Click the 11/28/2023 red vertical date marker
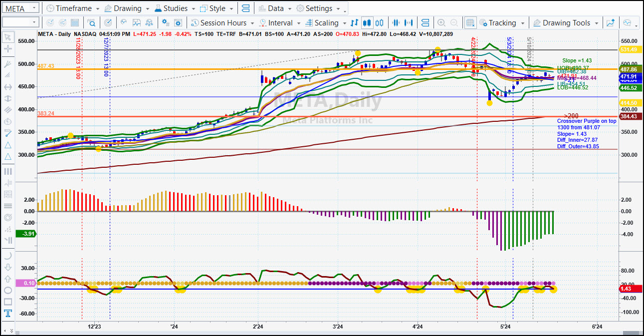Screen dimensions: 644x336 (78, 57)
